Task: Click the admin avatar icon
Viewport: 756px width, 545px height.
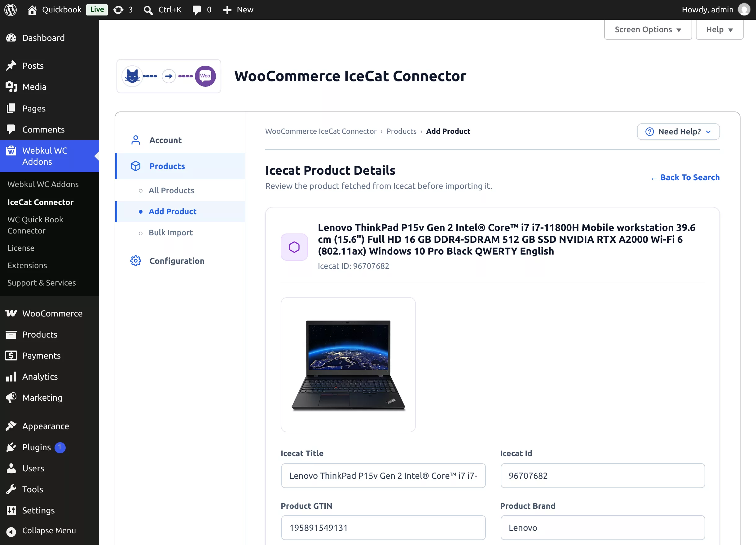Action: point(744,10)
